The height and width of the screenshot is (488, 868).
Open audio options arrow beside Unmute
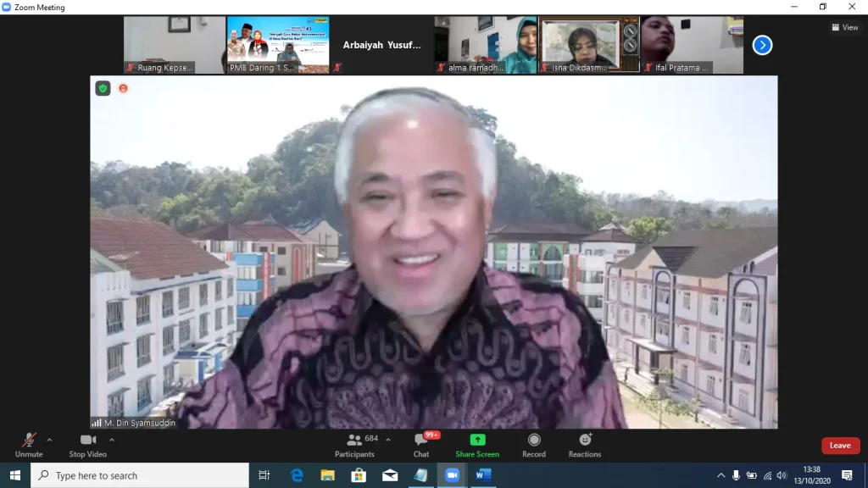coord(49,440)
